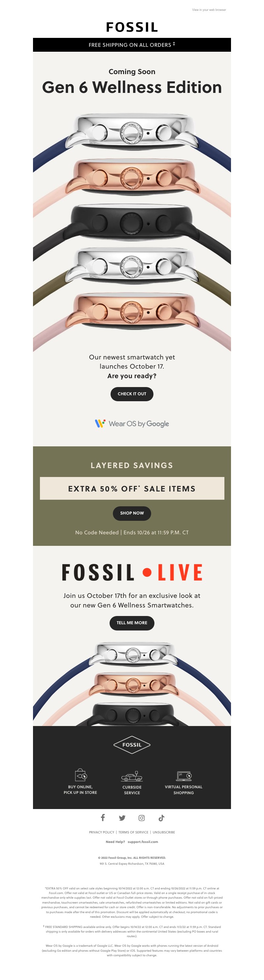Click the Virtual Personal Shopping laptop icon
The height and width of the screenshot is (980, 264).
(x=183, y=775)
